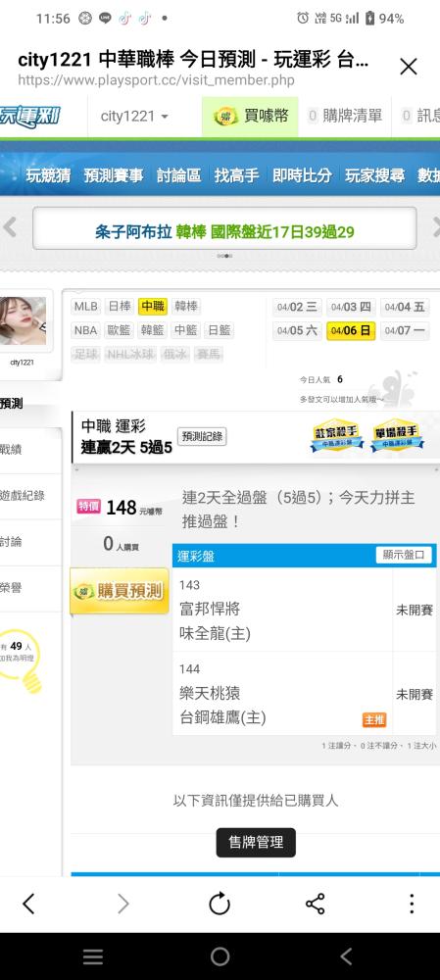Open the 預測記錄 button

[202, 437]
